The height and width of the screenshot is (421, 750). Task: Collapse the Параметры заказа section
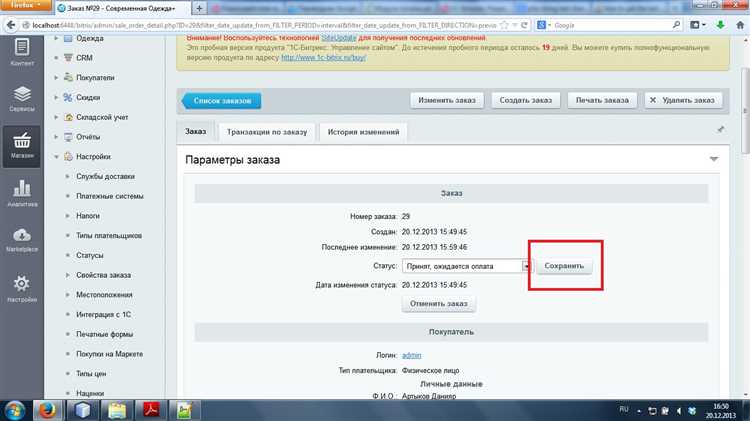tap(714, 159)
